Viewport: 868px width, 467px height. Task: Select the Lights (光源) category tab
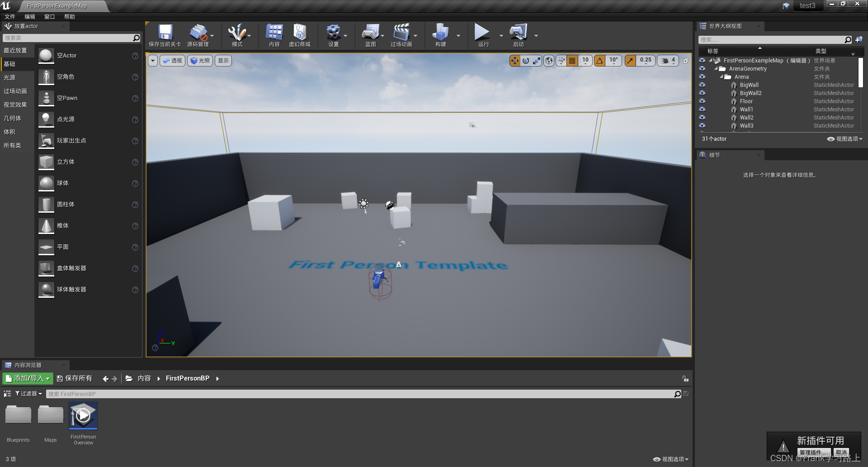[x=17, y=78]
